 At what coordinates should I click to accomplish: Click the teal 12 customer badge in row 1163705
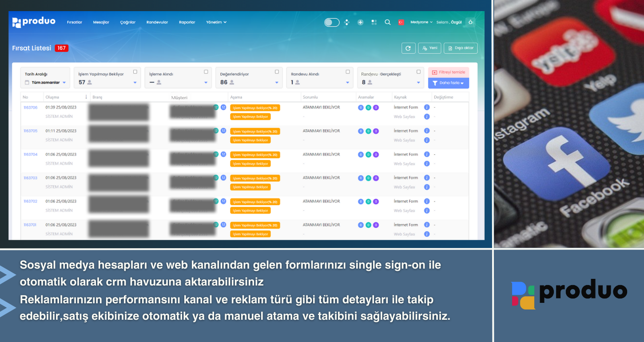coord(216,131)
